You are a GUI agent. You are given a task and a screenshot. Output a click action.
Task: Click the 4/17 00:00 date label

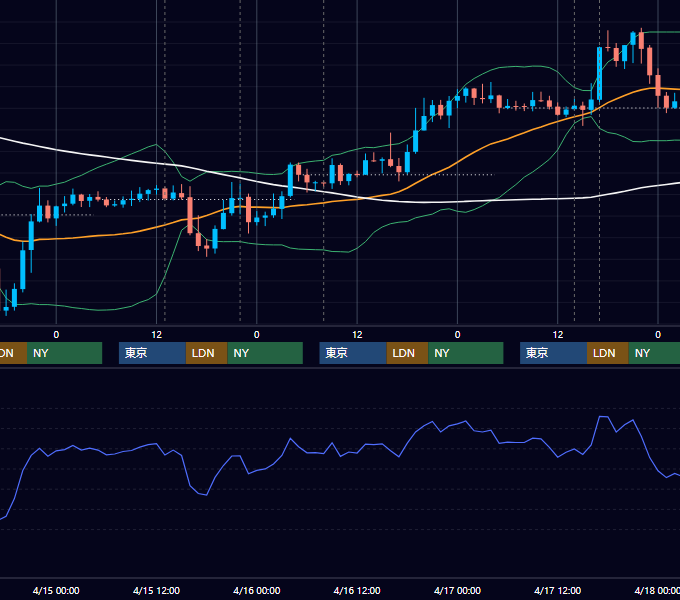coord(457,590)
